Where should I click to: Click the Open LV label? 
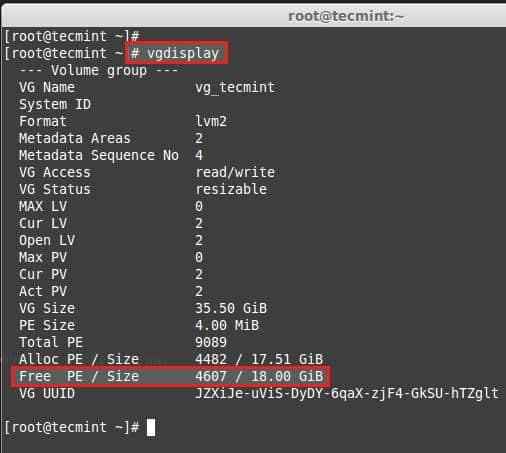coord(47,240)
